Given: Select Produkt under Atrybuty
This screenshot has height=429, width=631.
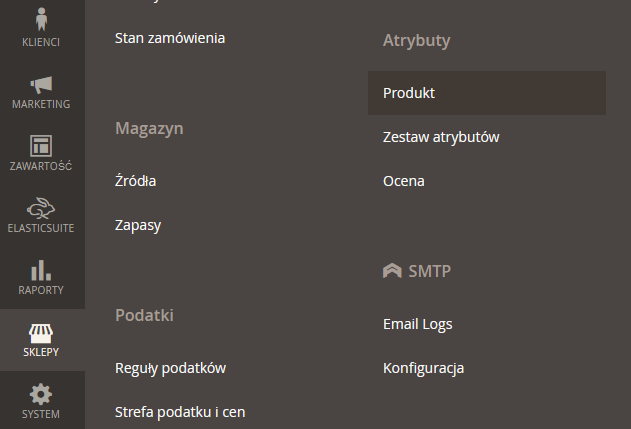Looking at the screenshot, I should 487,93.
